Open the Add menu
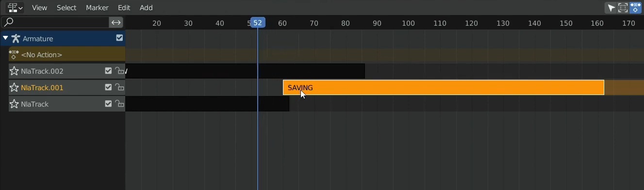 [146, 8]
